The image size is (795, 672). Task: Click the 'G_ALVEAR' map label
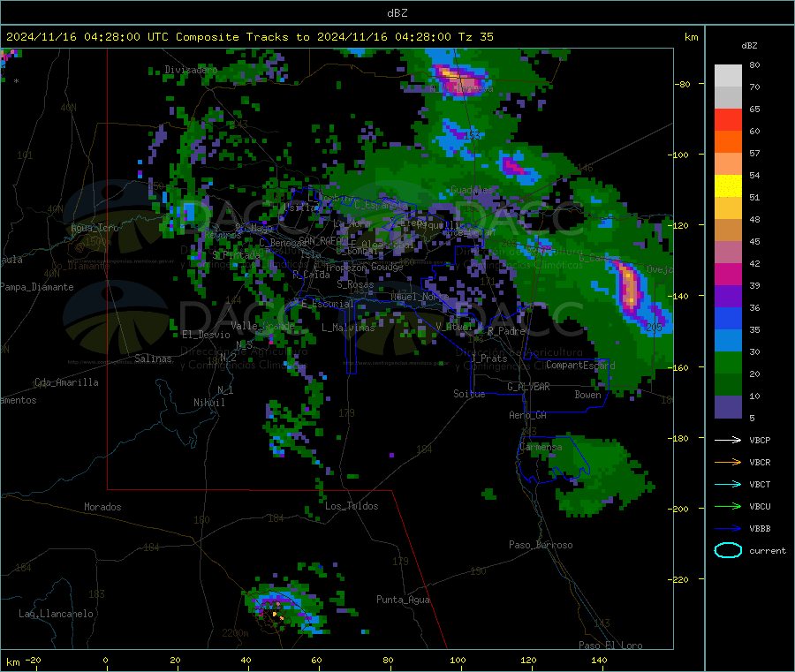pyautogui.click(x=528, y=387)
